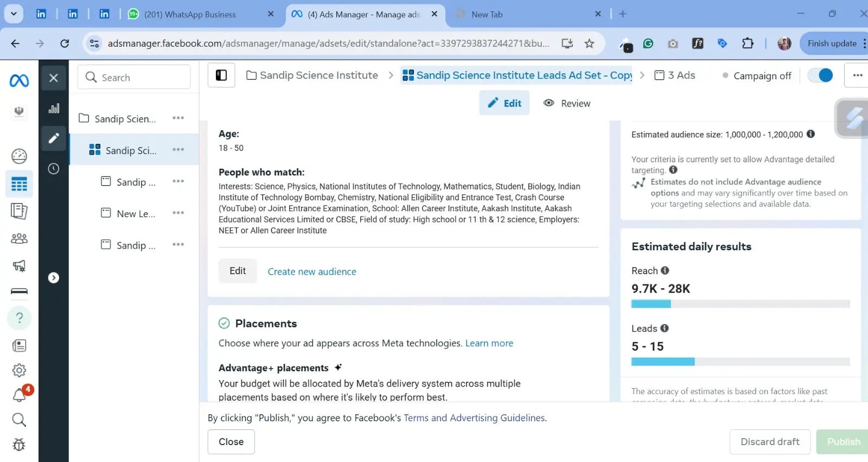Switch to WhatsApp Business browser tab
Image resolution: width=868 pixels, height=462 pixels.
pos(190,14)
